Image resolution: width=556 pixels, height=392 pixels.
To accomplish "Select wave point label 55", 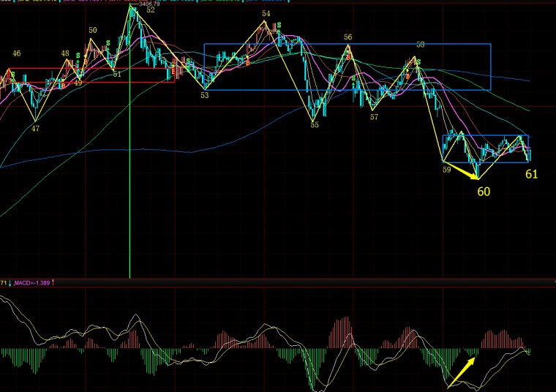I will [315, 125].
